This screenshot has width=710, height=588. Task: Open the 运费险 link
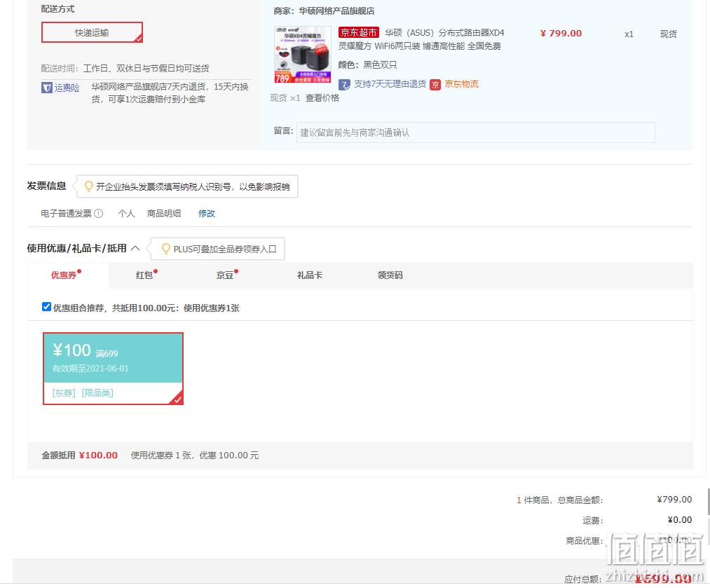pyautogui.click(x=67, y=88)
